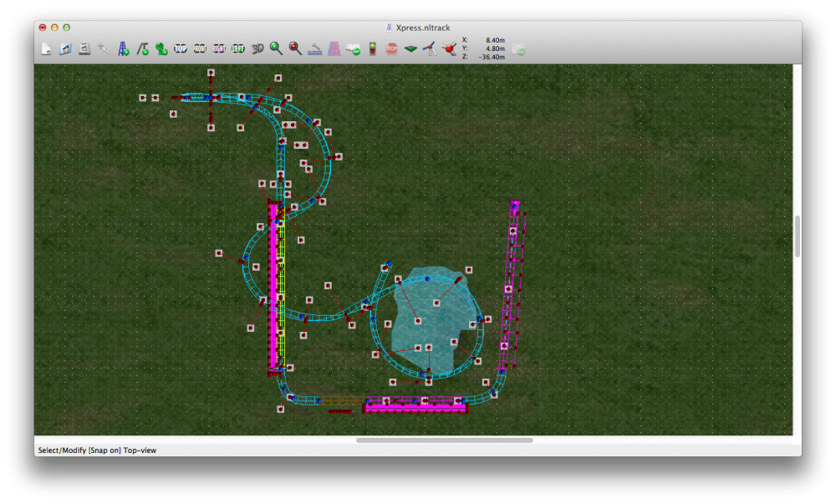Click the New document icon

[47, 49]
